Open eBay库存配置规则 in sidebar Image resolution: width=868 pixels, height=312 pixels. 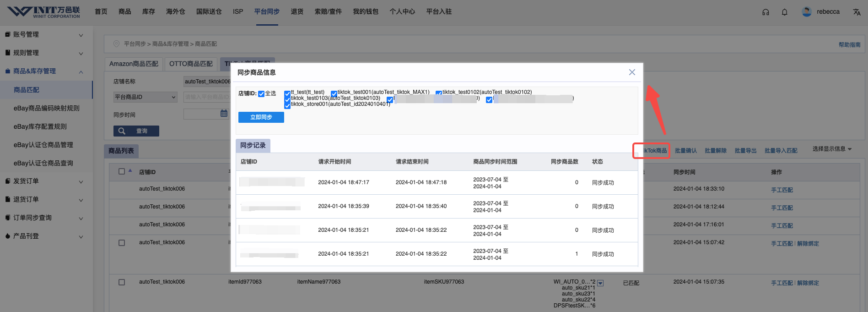tap(40, 126)
